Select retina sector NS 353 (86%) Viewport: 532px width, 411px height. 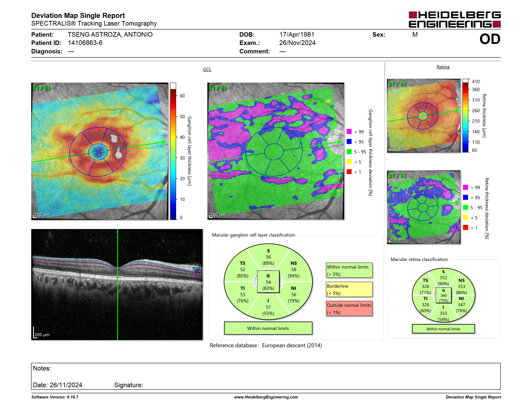[x=461, y=286]
